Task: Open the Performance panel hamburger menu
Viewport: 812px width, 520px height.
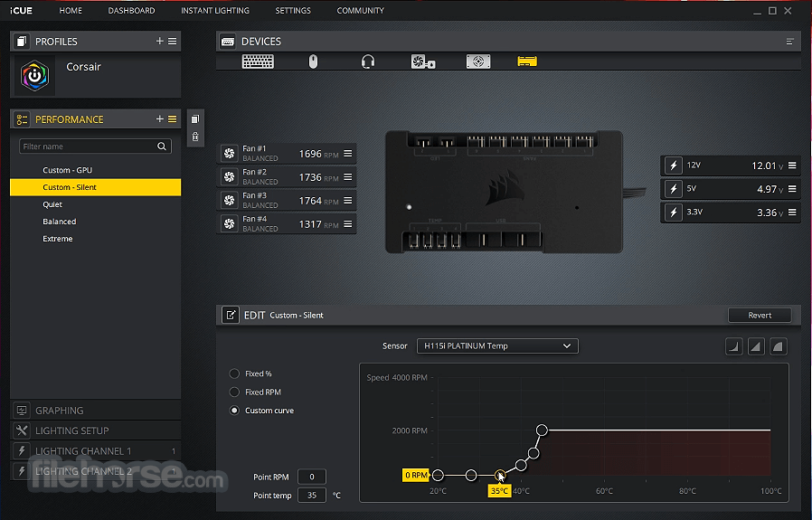Action: click(173, 119)
